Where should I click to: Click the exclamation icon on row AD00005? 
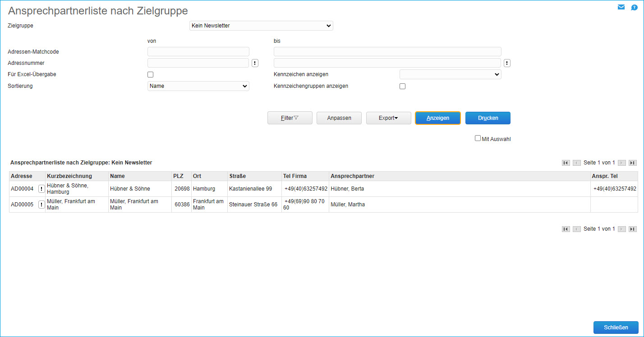coord(41,204)
